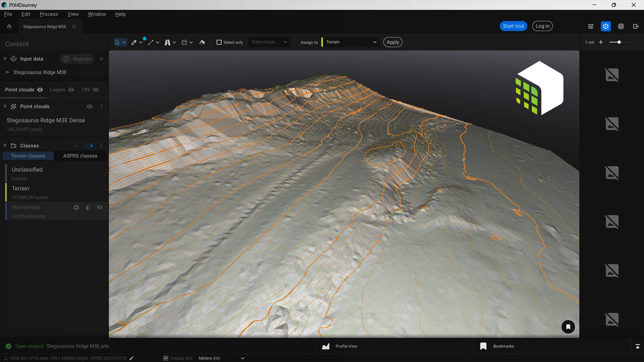The width and height of the screenshot is (644, 362).
Task: Click the bookmark button in the 3D view
Action: pos(568,327)
